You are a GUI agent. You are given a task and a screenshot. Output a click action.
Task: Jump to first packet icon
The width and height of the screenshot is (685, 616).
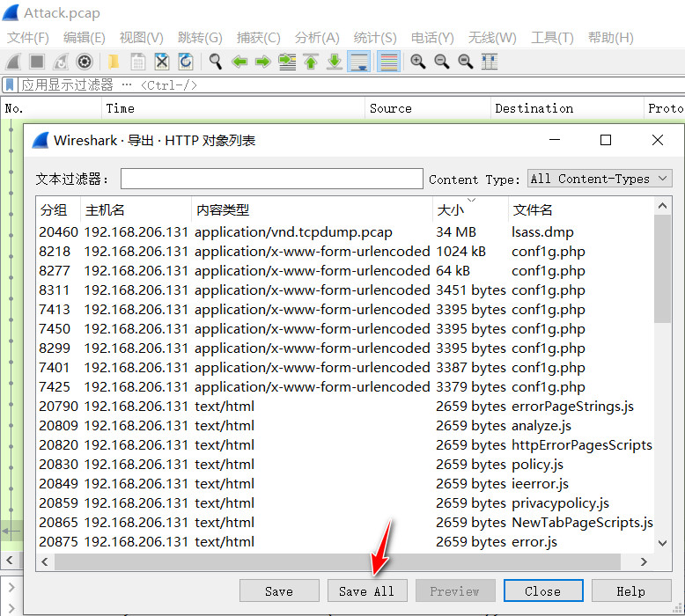coord(311,62)
